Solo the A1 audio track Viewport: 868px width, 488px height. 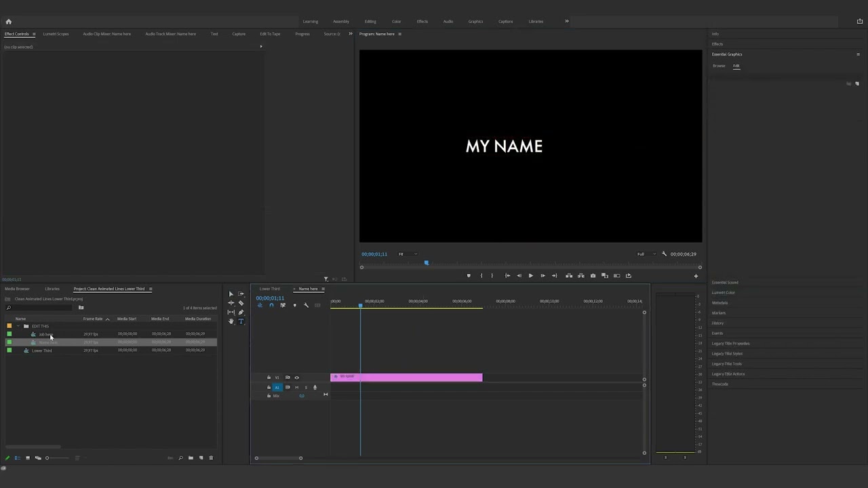click(x=305, y=388)
